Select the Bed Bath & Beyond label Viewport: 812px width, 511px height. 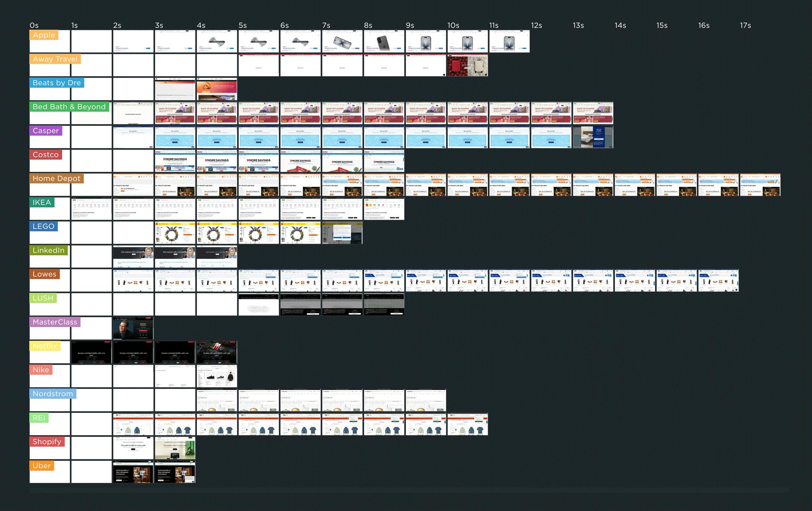coord(69,107)
